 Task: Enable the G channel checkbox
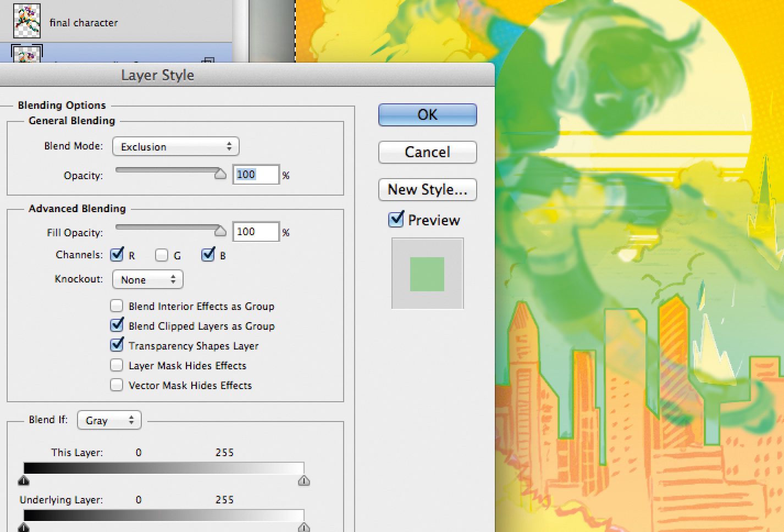[x=162, y=255]
